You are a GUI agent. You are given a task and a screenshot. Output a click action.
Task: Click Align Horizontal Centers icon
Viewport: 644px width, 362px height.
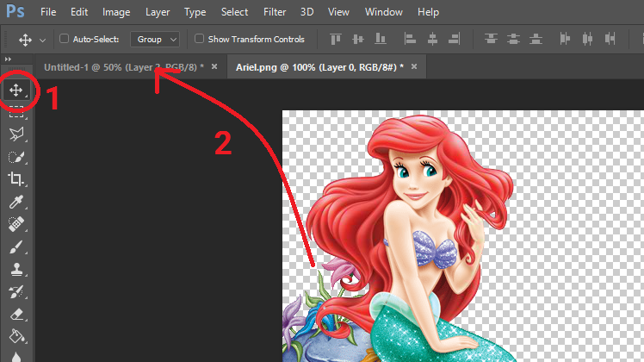pos(432,39)
